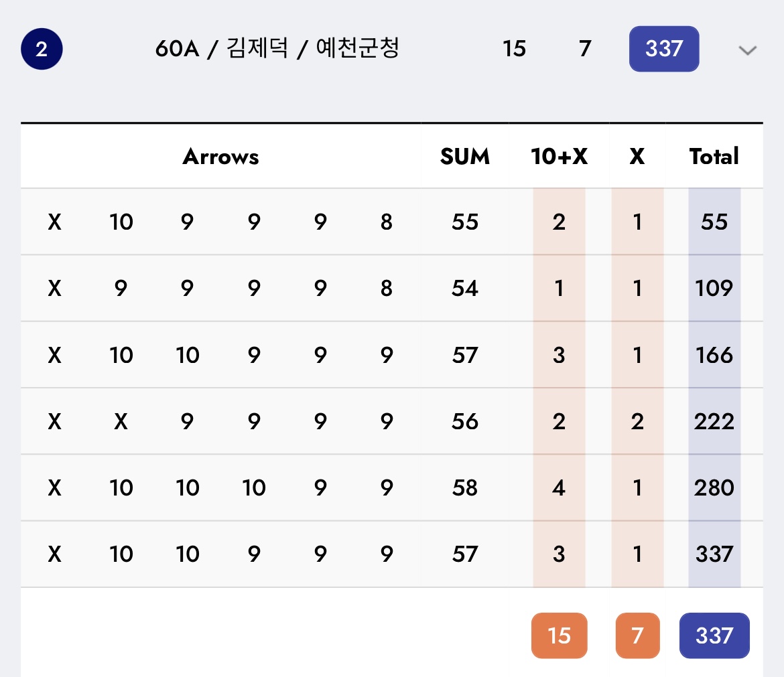The height and width of the screenshot is (677, 784).
Task: Click the 337 total badge in header
Action: 663,49
